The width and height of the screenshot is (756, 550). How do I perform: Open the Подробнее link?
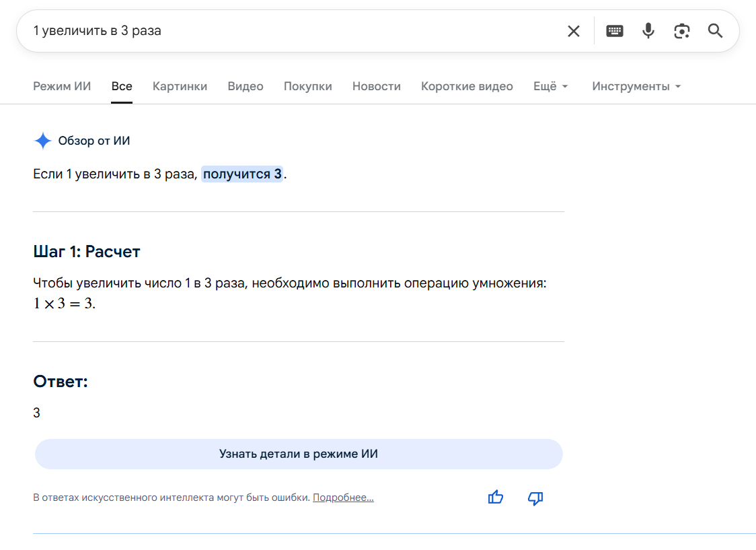click(x=343, y=497)
